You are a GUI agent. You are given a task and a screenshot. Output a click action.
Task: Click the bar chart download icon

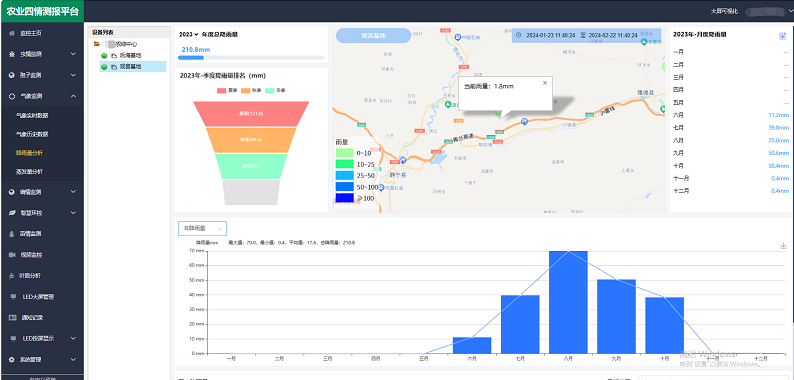pos(783,246)
